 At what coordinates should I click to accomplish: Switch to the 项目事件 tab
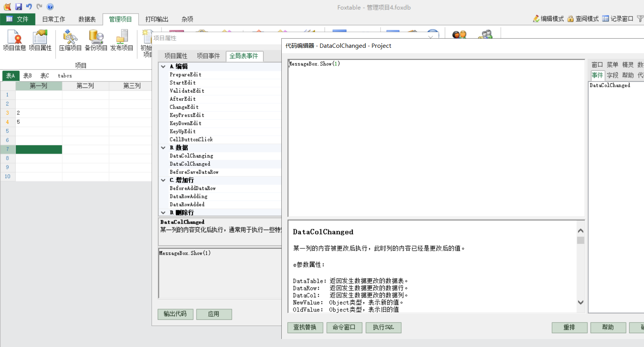pos(208,56)
